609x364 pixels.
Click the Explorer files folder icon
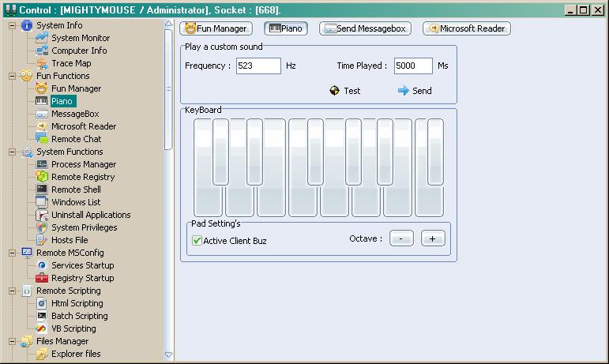tap(42, 354)
